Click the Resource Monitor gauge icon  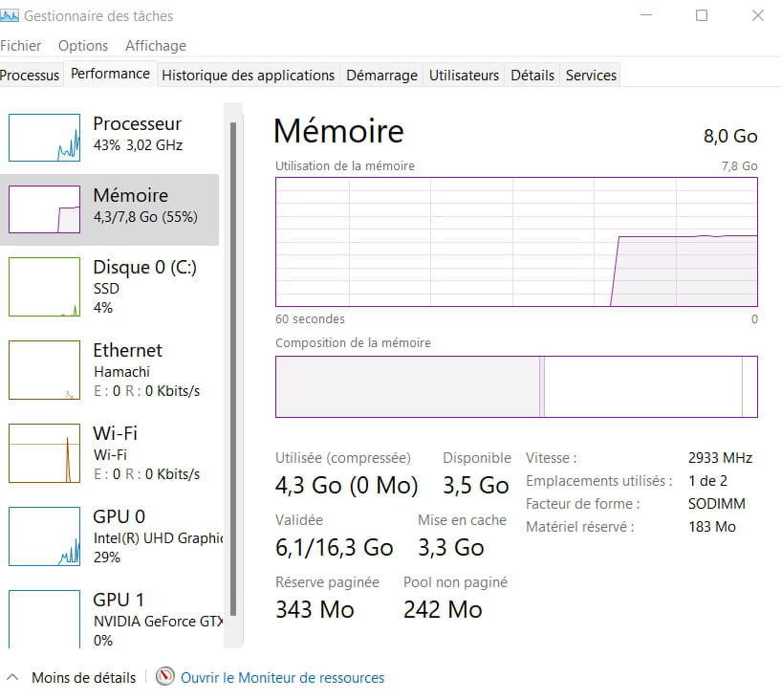(x=164, y=676)
